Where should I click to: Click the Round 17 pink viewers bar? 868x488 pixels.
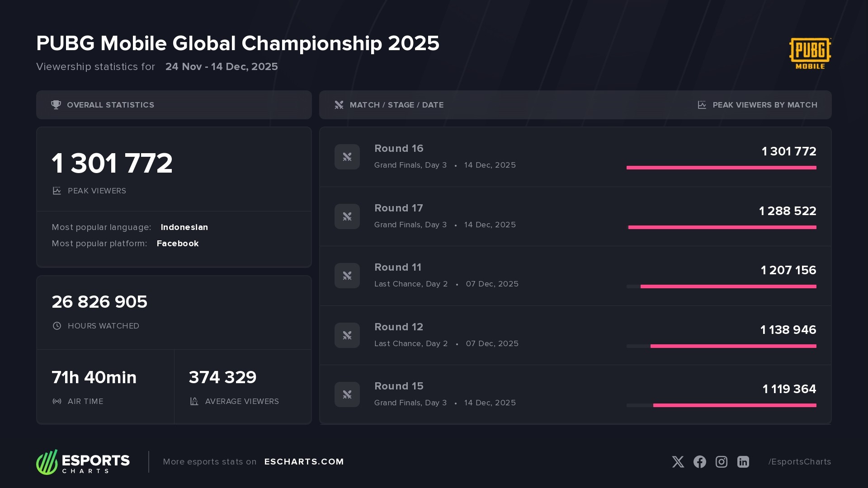click(x=722, y=227)
